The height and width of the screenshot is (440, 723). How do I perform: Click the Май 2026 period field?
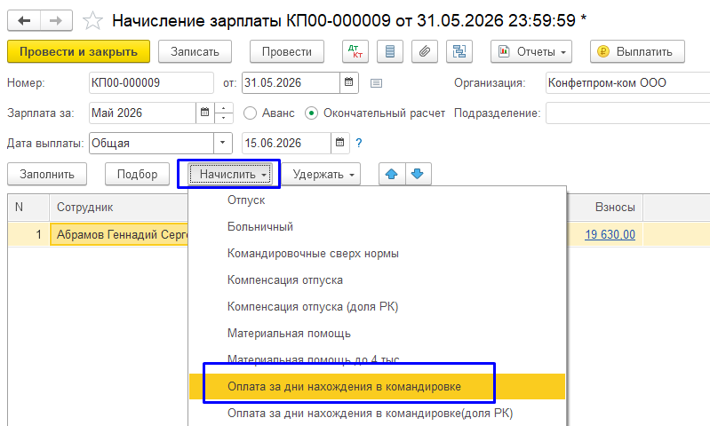tap(142, 113)
